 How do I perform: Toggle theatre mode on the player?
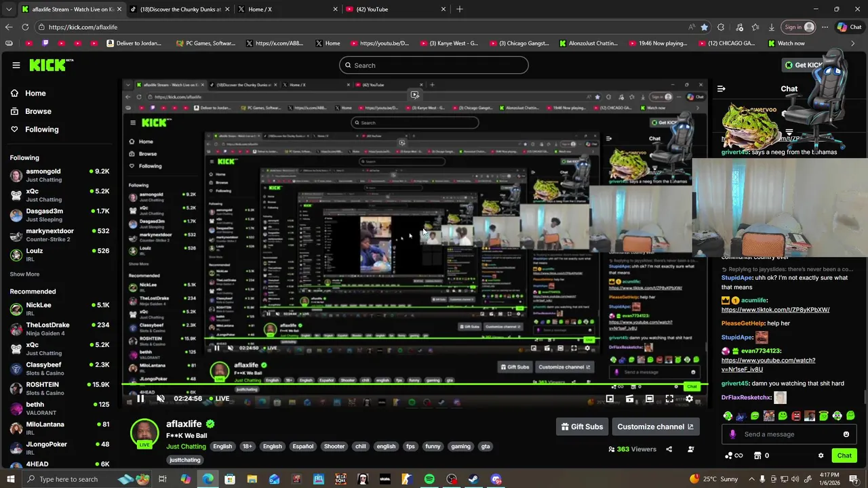pyautogui.click(x=650, y=399)
